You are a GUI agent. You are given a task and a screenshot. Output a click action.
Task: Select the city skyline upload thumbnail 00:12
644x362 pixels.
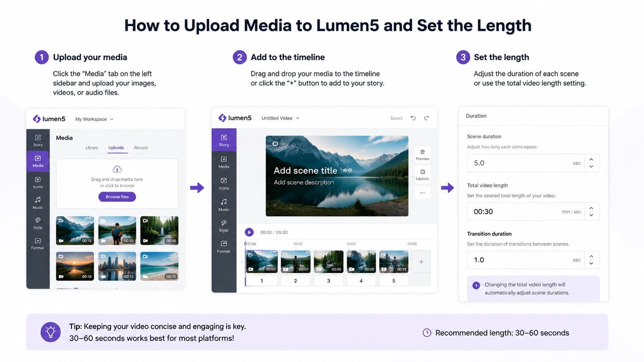pos(117,266)
